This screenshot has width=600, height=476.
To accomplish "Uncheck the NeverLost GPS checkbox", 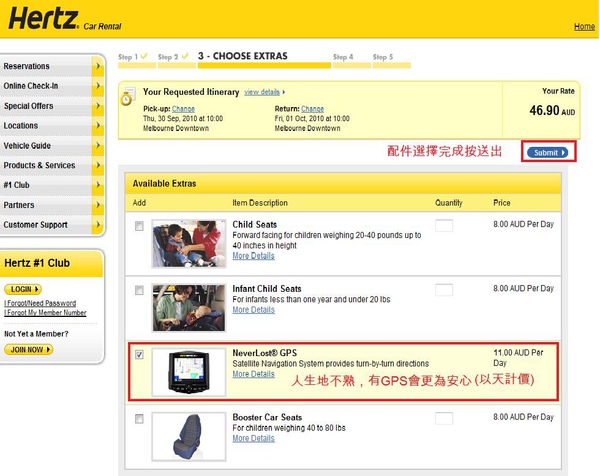I will pos(139,355).
